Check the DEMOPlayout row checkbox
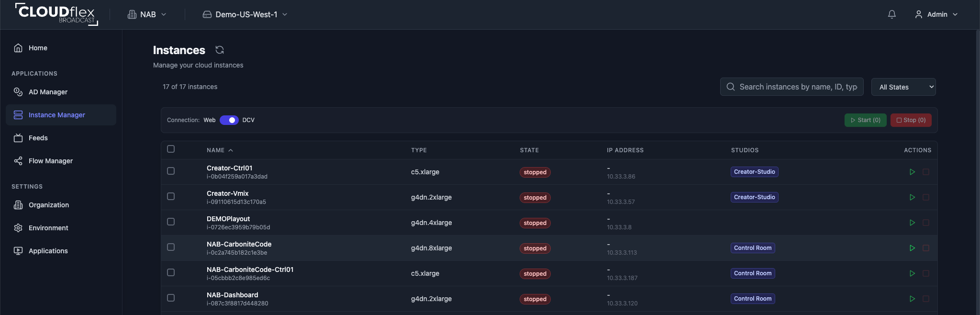 [x=171, y=222]
